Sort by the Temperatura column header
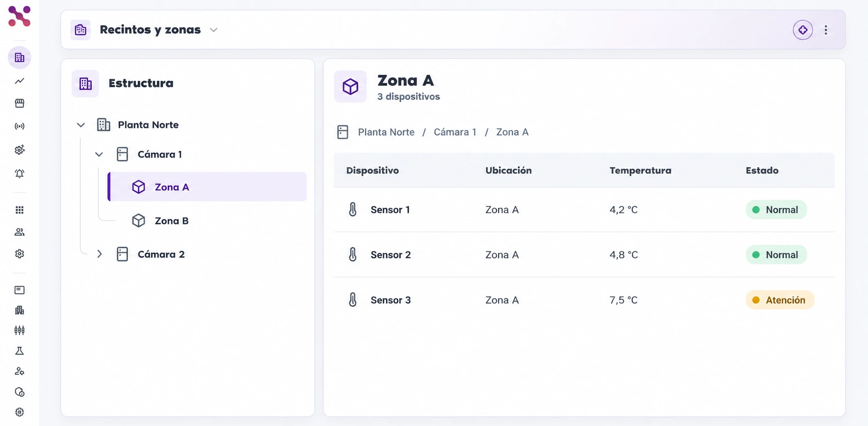 click(x=640, y=171)
